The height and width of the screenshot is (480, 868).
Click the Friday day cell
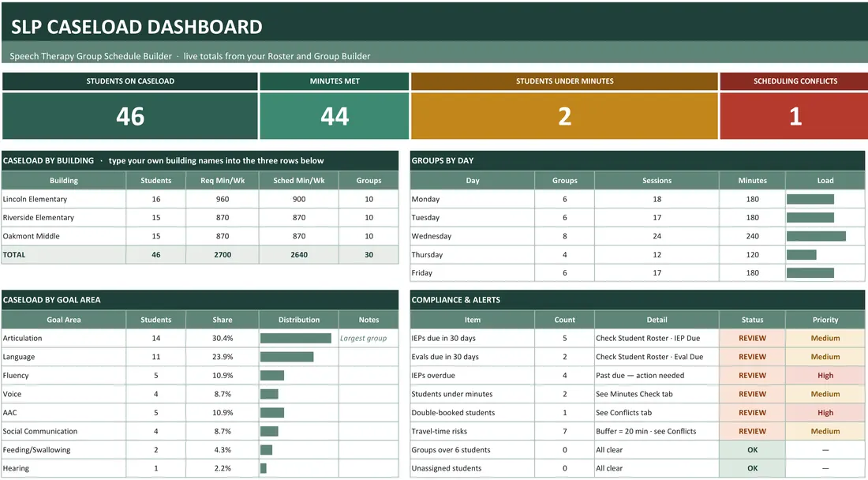click(472, 273)
